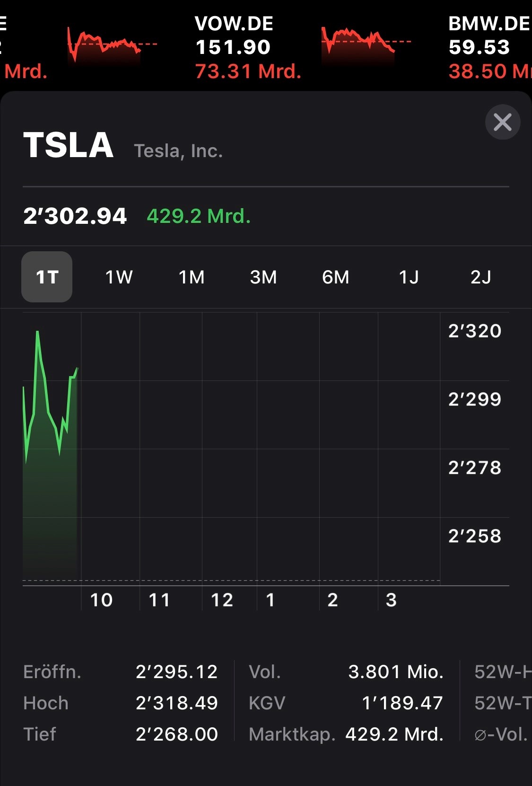Image resolution: width=532 pixels, height=786 pixels.
Task: Show the 6M chart range
Action: coord(336,277)
